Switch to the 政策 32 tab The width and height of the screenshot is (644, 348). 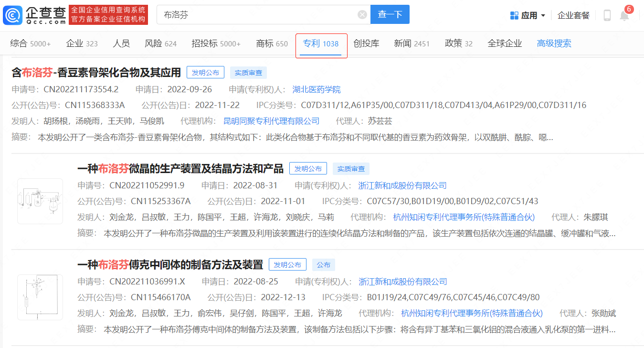458,43
